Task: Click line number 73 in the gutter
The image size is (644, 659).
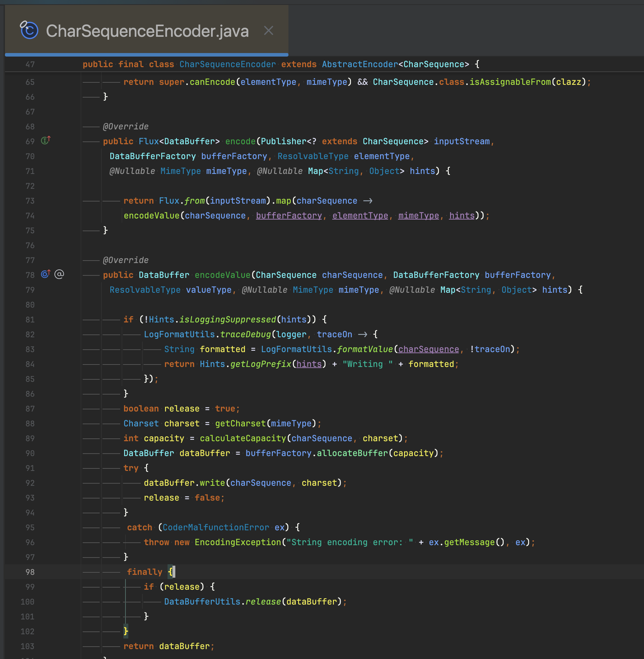Action: [x=30, y=201]
